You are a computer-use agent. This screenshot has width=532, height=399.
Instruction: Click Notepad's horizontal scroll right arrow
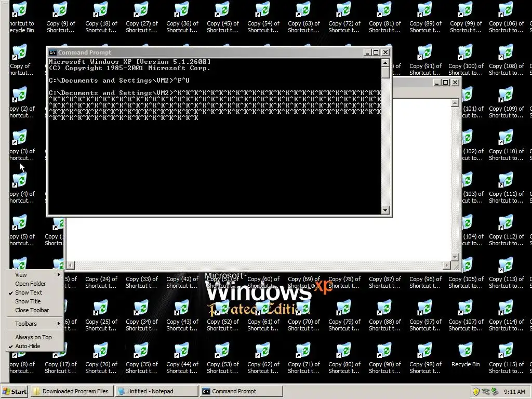(447, 265)
